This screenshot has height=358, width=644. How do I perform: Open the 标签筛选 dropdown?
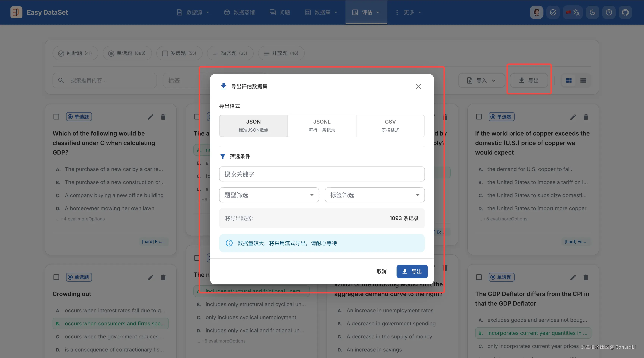tap(375, 195)
